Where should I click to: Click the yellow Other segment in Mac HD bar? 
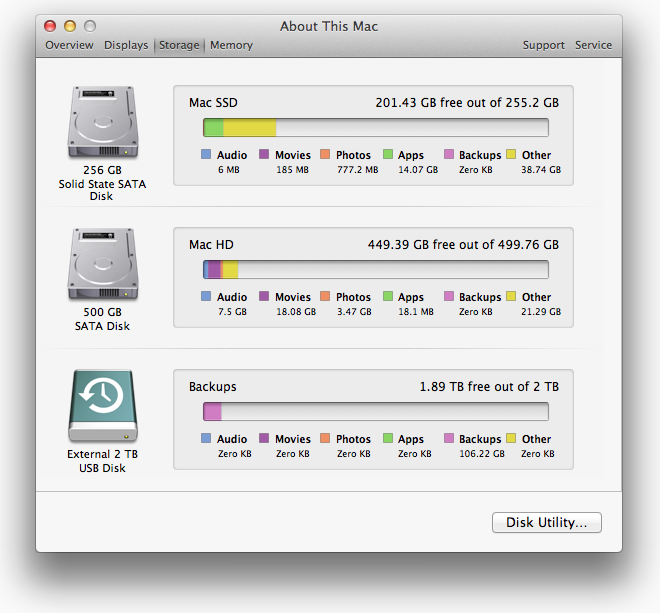(231, 269)
